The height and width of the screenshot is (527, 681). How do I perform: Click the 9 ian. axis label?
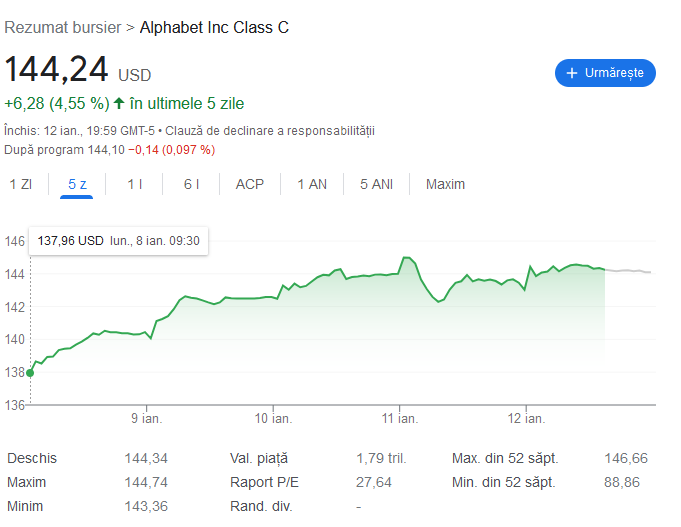(146, 418)
